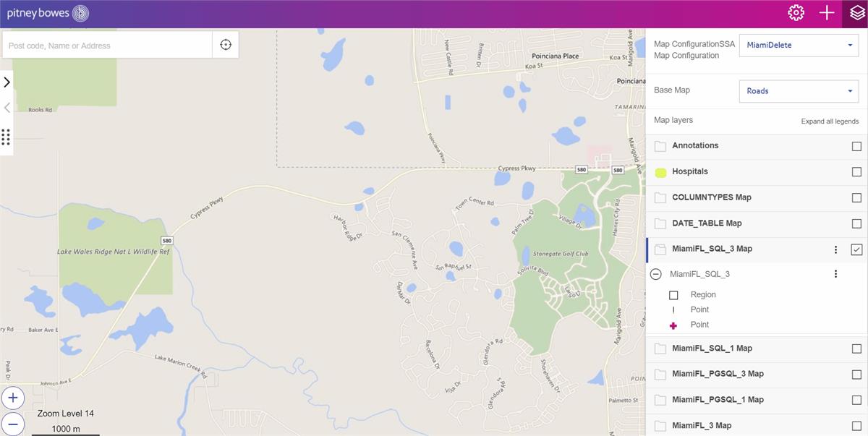The height and width of the screenshot is (436, 868).
Task: Enable the Hospitals layer checkbox
Action: [856, 172]
